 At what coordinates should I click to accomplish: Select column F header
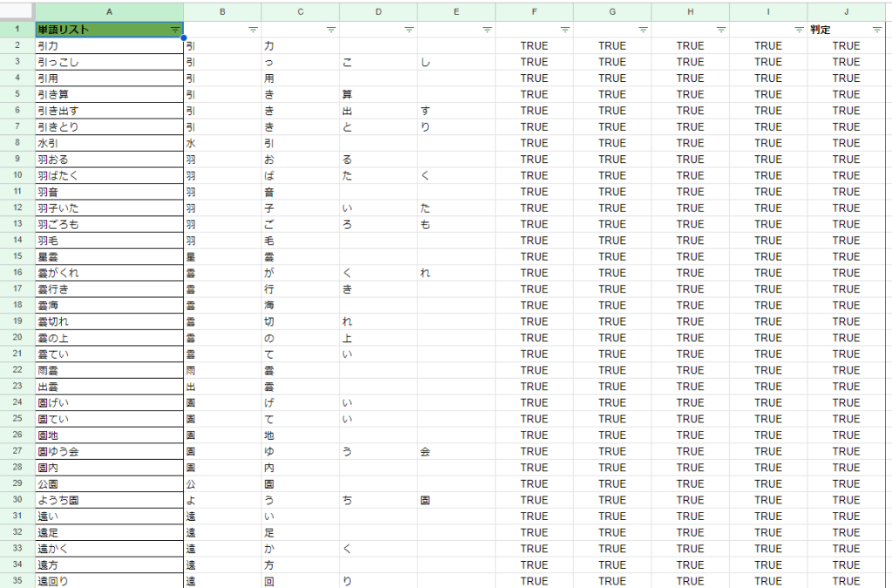534,11
